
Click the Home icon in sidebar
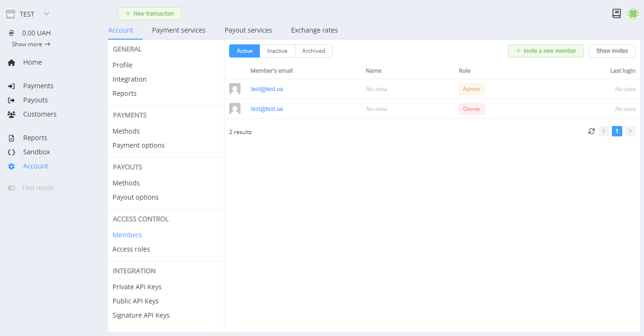coord(11,63)
